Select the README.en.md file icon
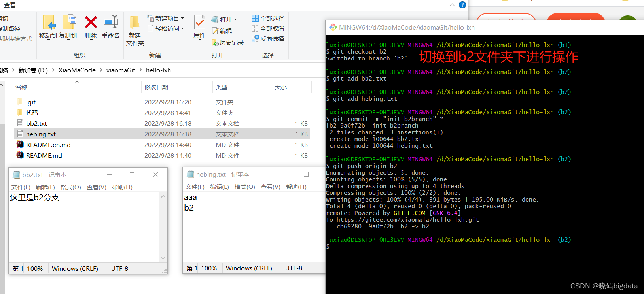644x294 pixels. pos(20,145)
